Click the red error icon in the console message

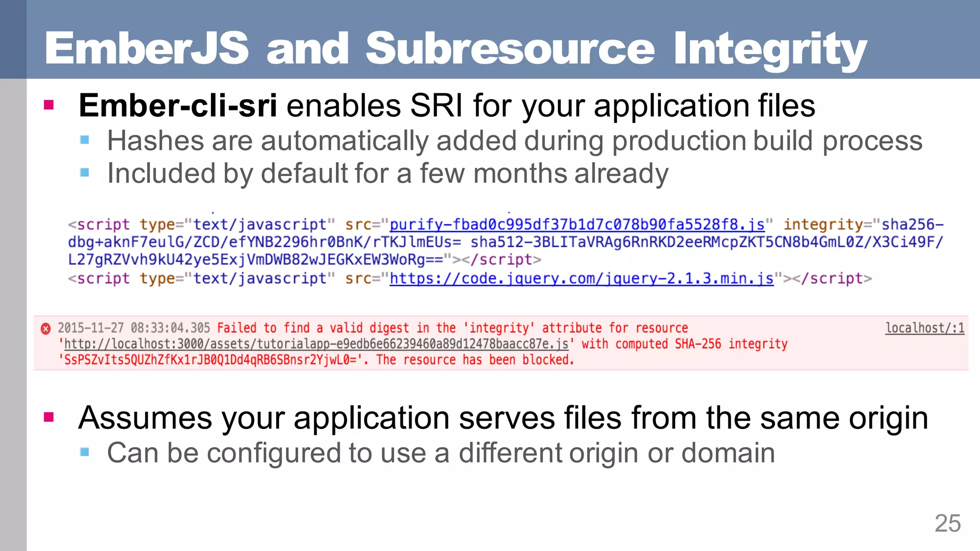click(x=46, y=329)
